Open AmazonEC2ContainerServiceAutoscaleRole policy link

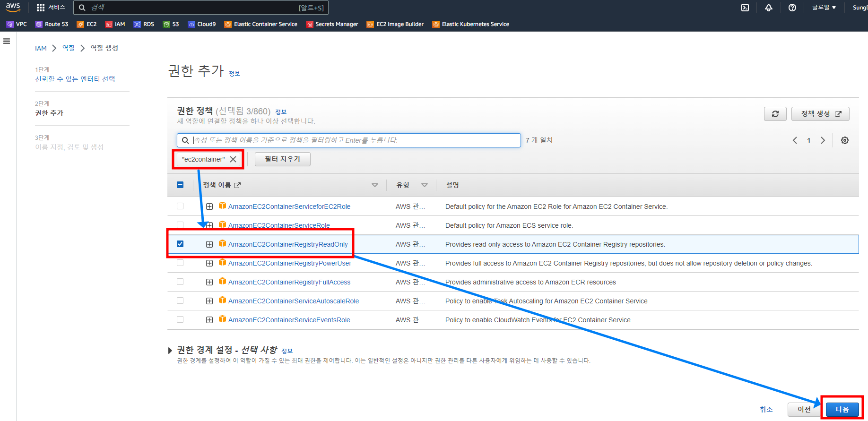294,301
